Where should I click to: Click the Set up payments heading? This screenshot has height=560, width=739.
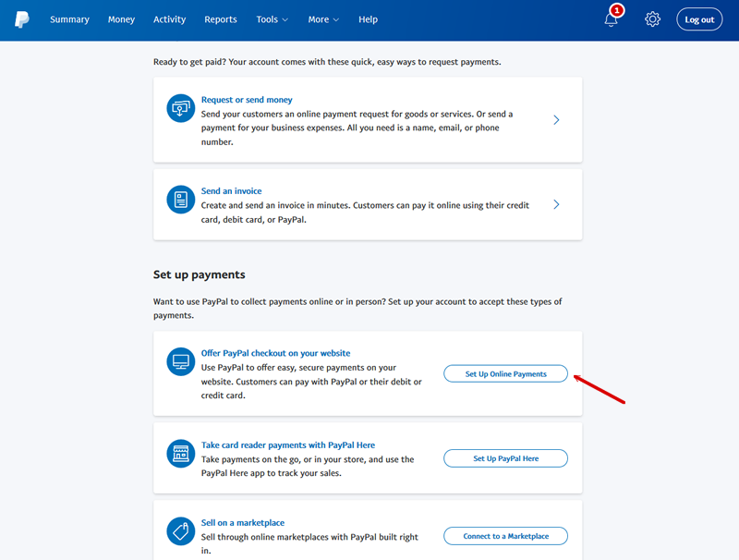coord(199,274)
